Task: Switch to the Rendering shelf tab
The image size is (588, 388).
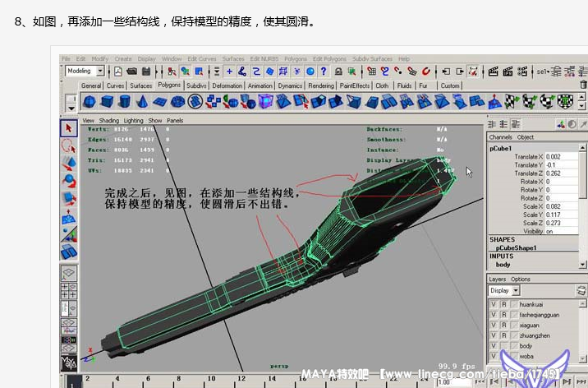Action: 321,85
